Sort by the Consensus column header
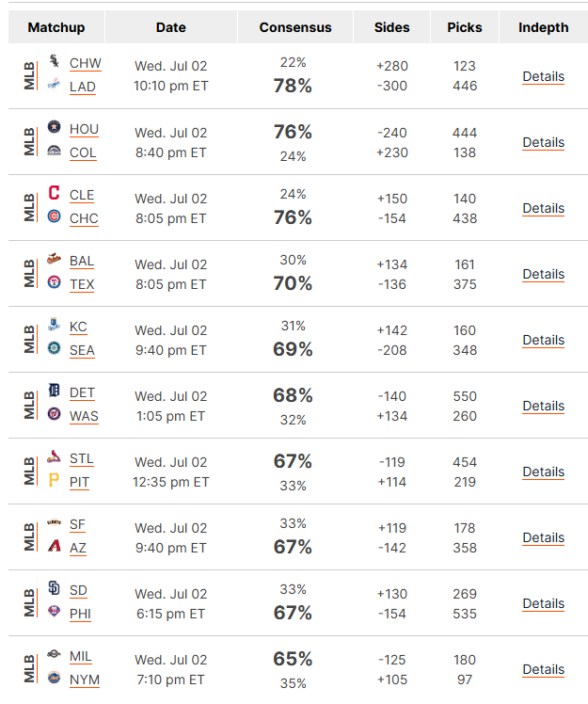588x704 pixels. [x=295, y=27]
